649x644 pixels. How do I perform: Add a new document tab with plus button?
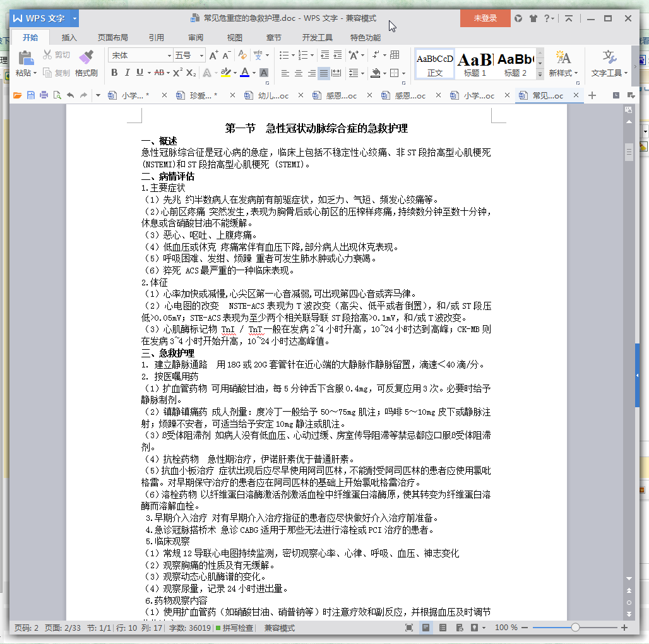coord(592,95)
